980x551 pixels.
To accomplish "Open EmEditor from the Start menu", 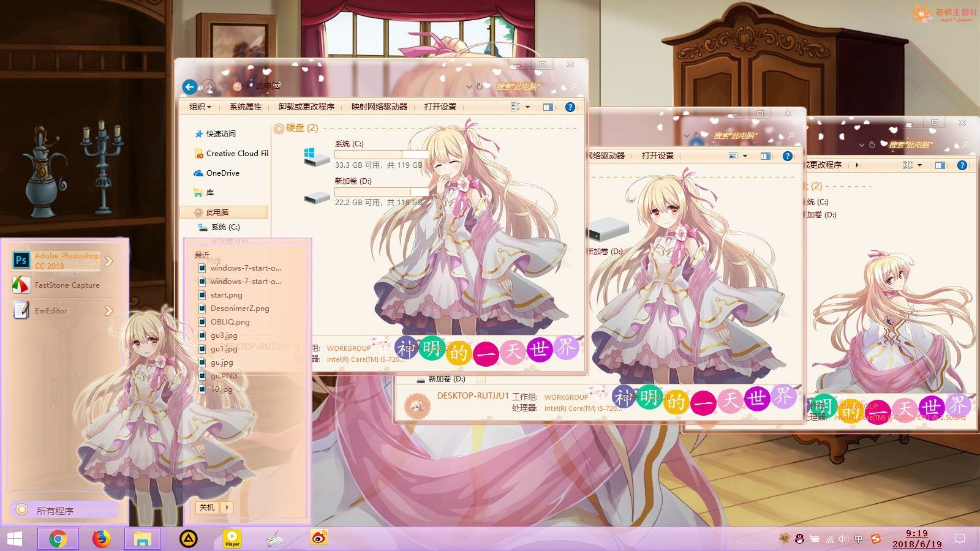I will click(56, 310).
